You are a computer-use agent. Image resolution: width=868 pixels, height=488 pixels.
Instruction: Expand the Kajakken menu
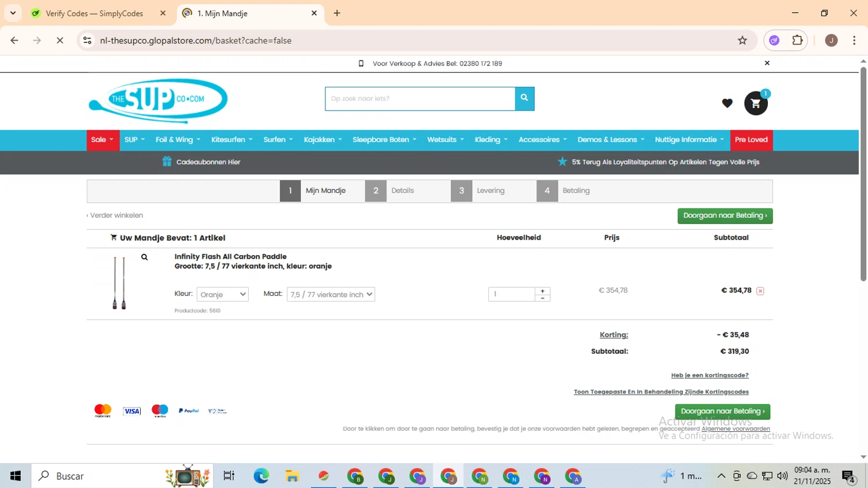tap(323, 140)
